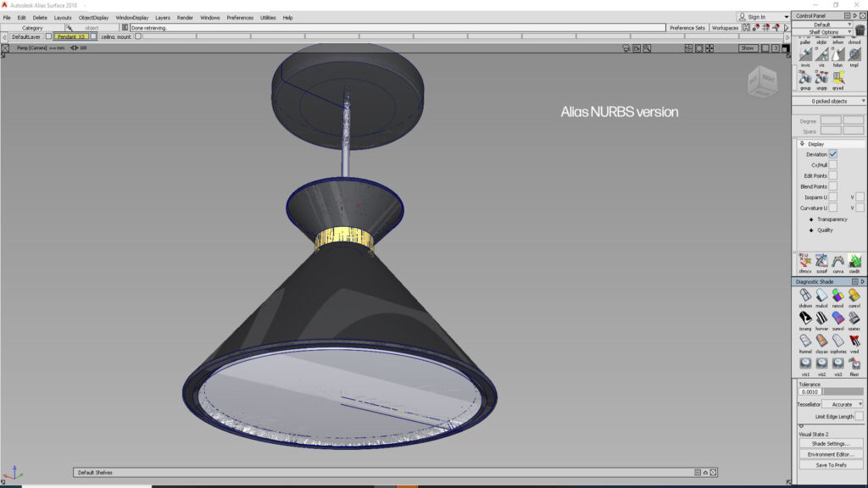Image resolution: width=868 pixels, height=488 pixels.
Task: Open the Shelf Options dropdown
Action: click(x=828, y=32)
